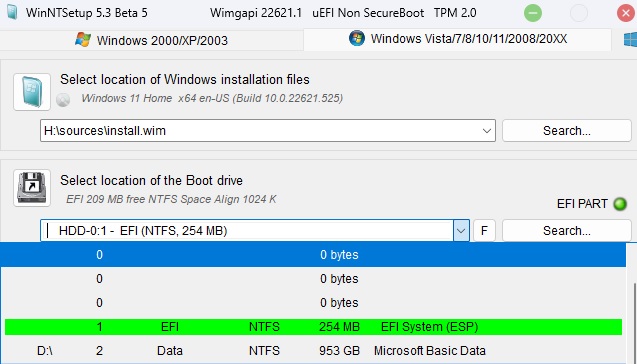
Task: Click Search button for installation files
Action: pos(567,130)
